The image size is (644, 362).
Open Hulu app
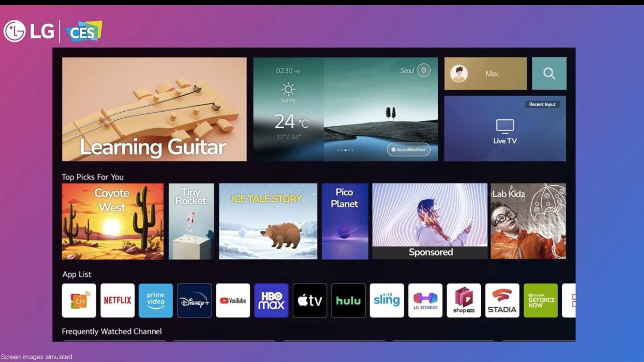pos(348,301)
